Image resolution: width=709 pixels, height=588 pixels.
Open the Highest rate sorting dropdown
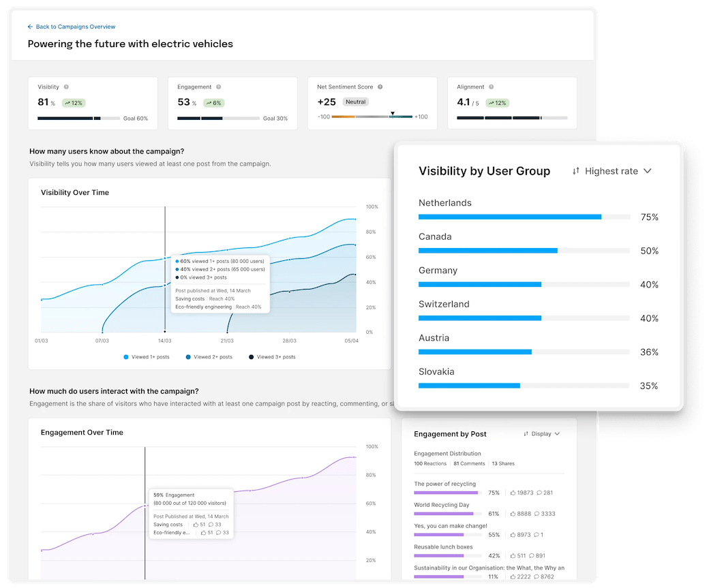pyautogui.click(x=612, y=171)
